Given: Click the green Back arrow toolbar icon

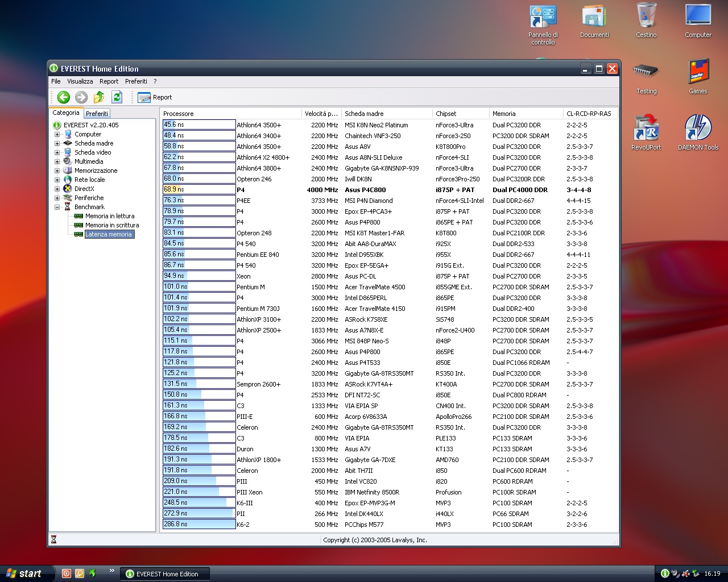Looking at the screenshot, I should tap(64, 97).
